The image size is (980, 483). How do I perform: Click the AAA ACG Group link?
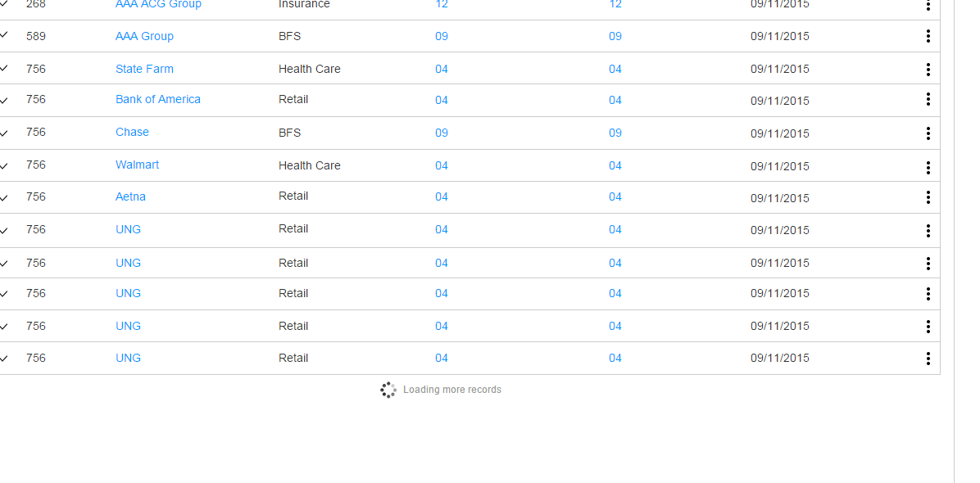pos(158,5)
